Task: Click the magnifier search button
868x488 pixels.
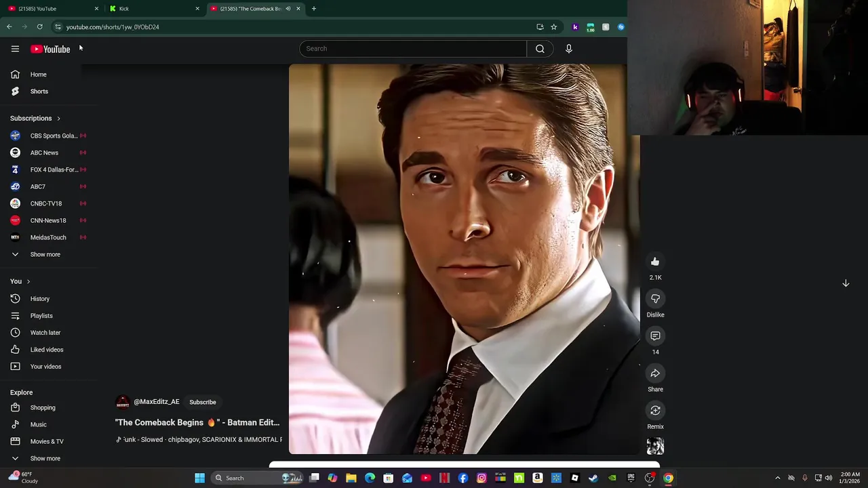Action: (x=540, y=49)
